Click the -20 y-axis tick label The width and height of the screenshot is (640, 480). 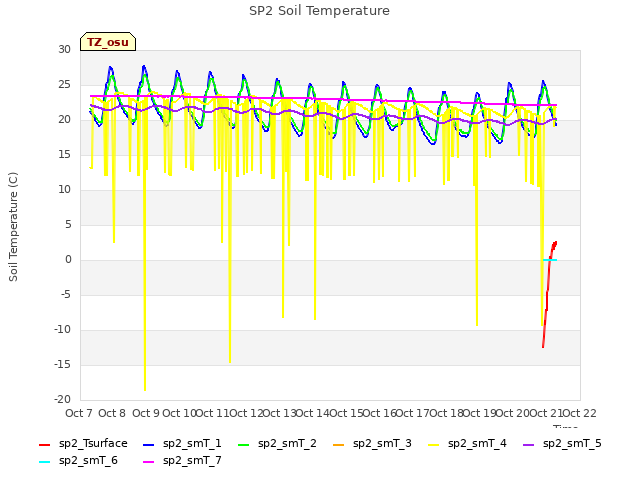[62, 399]
